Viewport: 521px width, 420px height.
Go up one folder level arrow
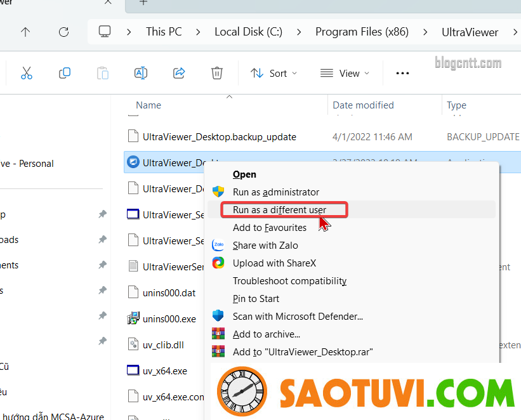[25, 32]
